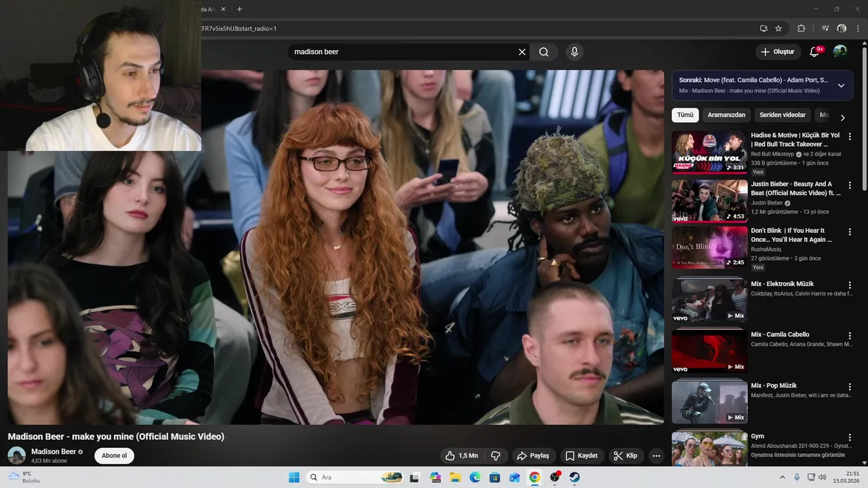
Task: Open Madison Beer channel avatar
Action: click(x=17, y=455)
